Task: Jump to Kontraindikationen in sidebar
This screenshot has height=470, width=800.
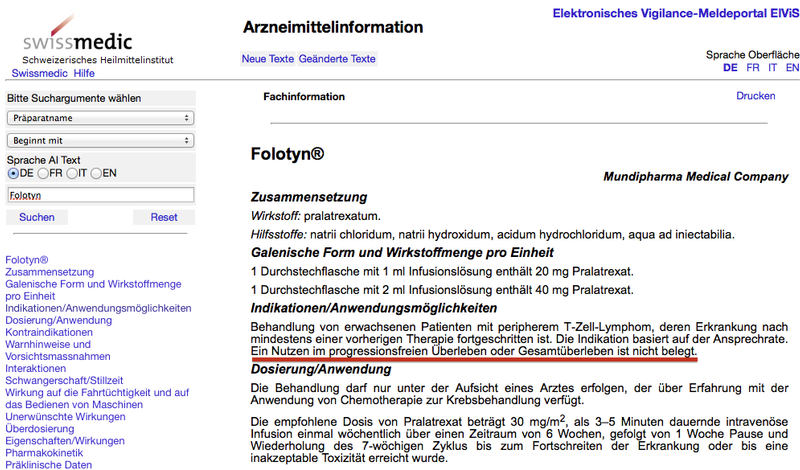Action: pyautogui.click(x=49, y=332)
